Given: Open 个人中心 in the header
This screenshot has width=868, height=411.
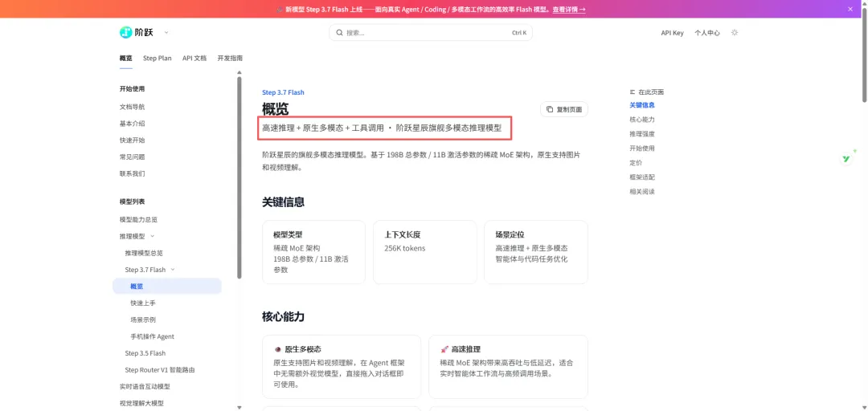Looking at the screenshot, I should click(707, 33).
